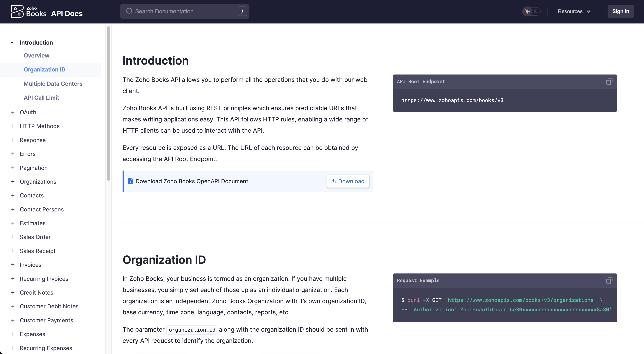Open the Resources dropdown menu
Viewport: 644px width, 354px height.
pyautogui.click(x=574, y=11)
